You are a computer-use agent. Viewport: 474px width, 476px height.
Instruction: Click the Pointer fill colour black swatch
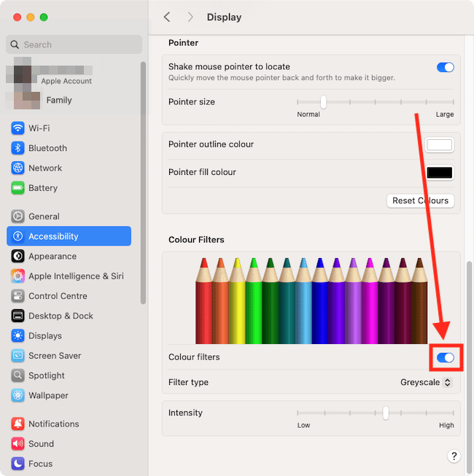[x=440, y=173]
